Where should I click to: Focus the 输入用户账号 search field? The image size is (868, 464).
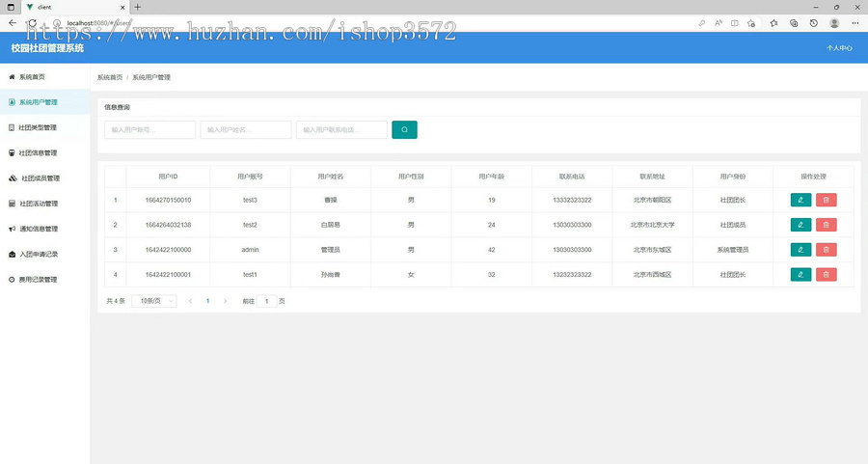click(x=149, y=129)
